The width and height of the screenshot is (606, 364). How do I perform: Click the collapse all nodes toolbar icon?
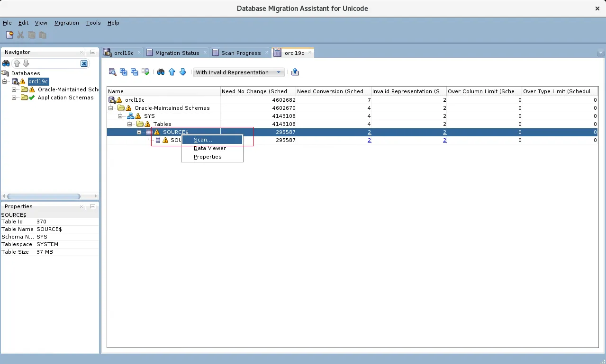(135, 72)
